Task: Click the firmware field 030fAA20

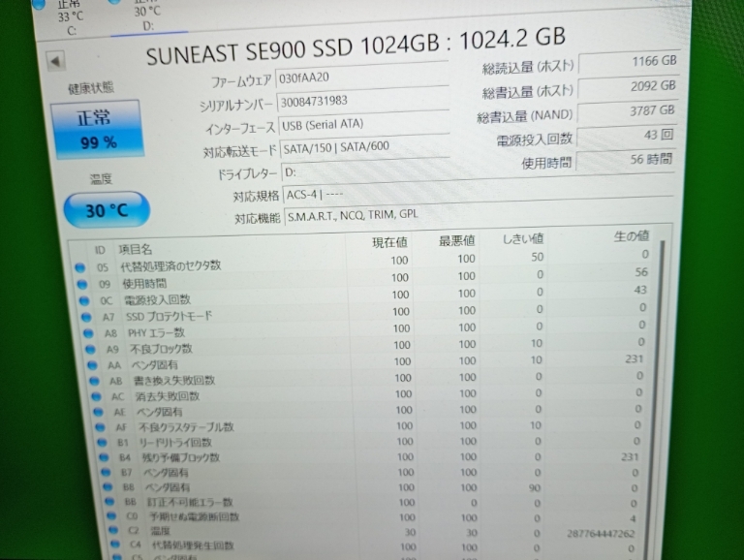Action: 361,77
